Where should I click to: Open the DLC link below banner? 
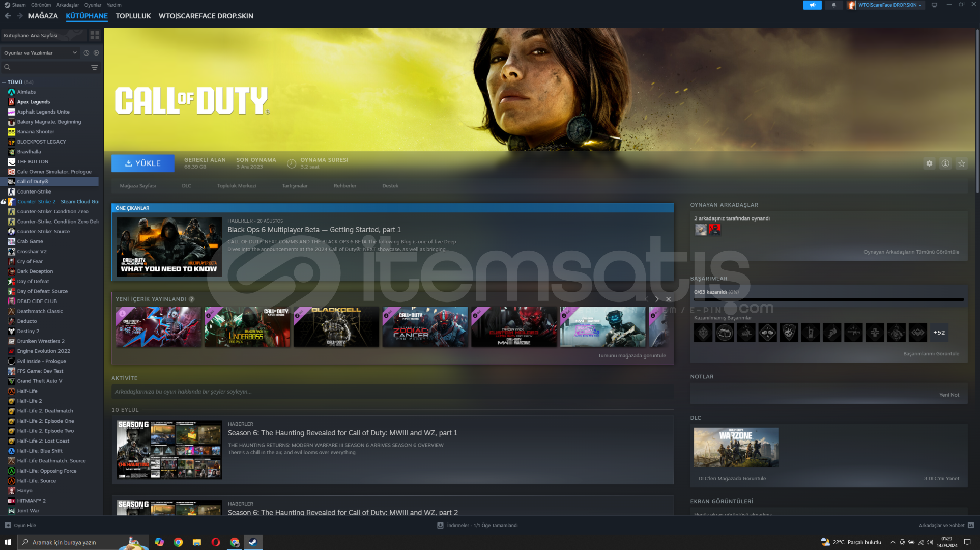[187, 186]
